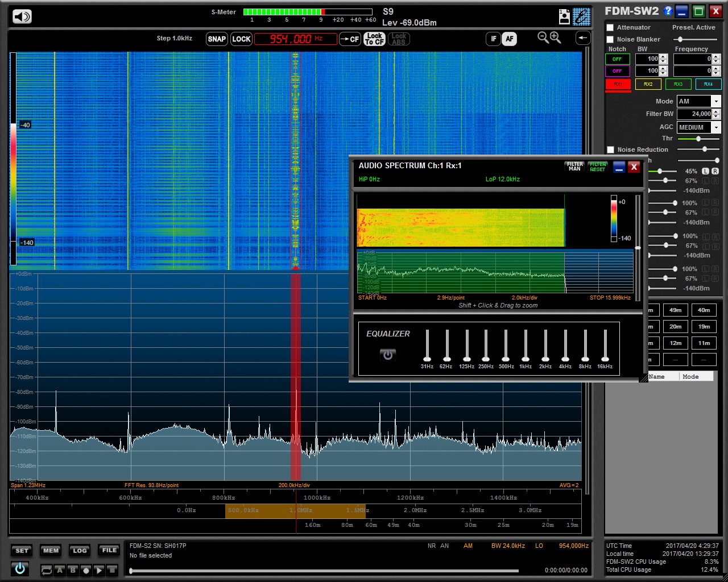
Task: Select receiver RX2
Action: point(648,84)
